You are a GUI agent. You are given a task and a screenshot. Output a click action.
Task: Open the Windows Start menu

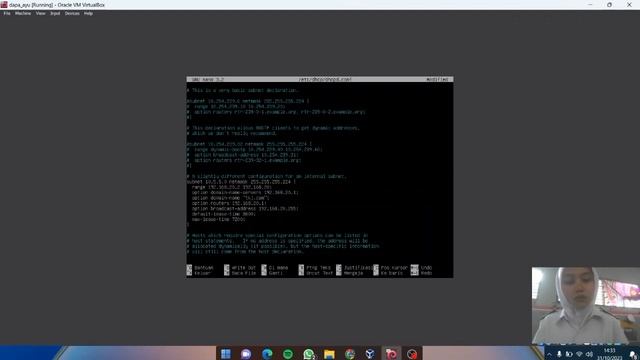point(226,353)
